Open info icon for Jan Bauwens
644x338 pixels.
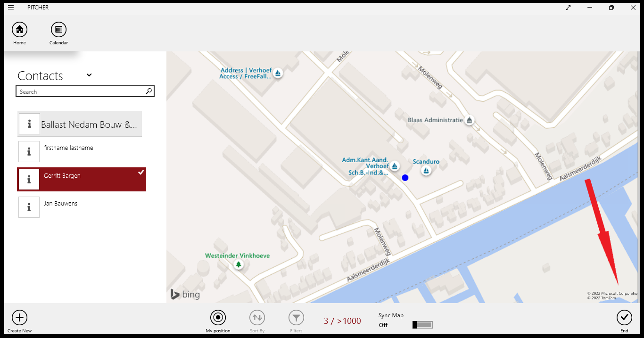pos(29,207)
